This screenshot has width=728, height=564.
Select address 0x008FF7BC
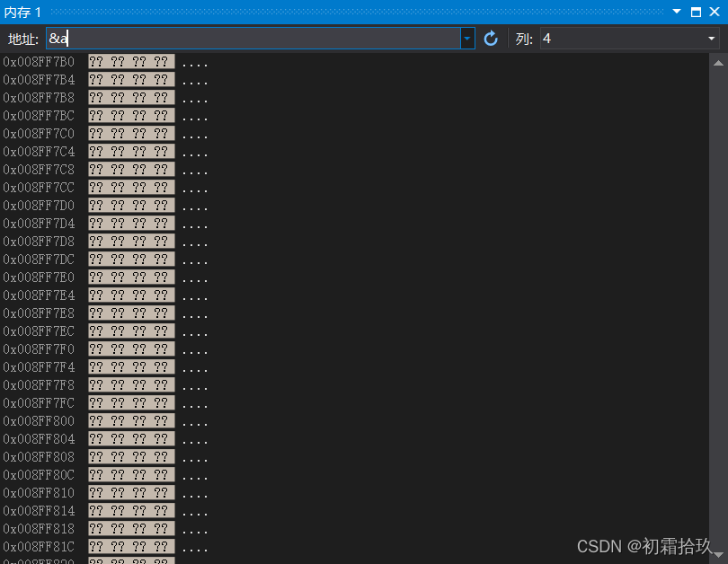click(39, 116)
